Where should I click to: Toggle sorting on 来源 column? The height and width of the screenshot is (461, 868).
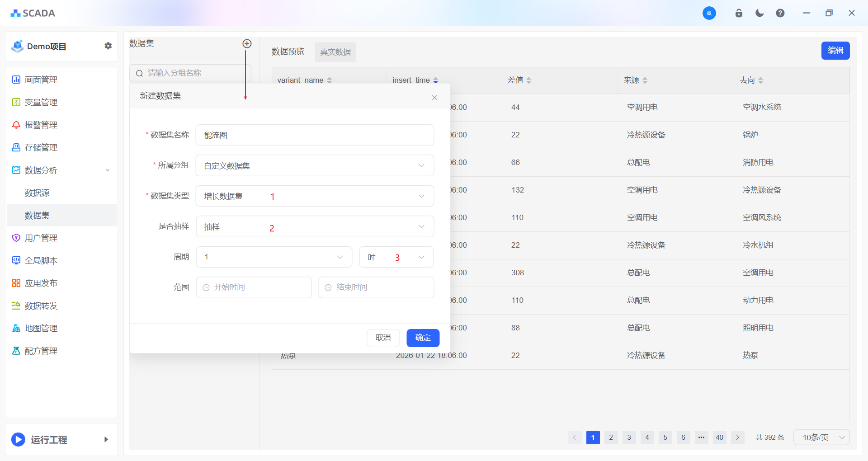(x=645, y=80)
